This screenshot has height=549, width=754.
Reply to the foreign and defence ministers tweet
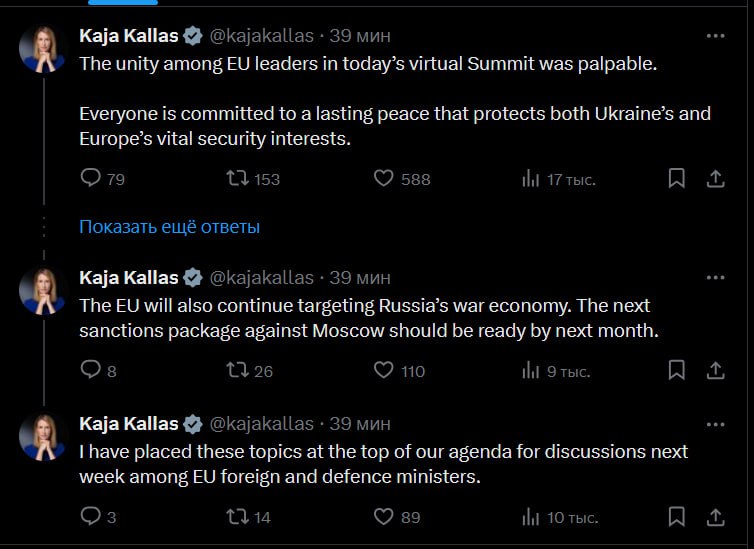click(x=90, y=517)
